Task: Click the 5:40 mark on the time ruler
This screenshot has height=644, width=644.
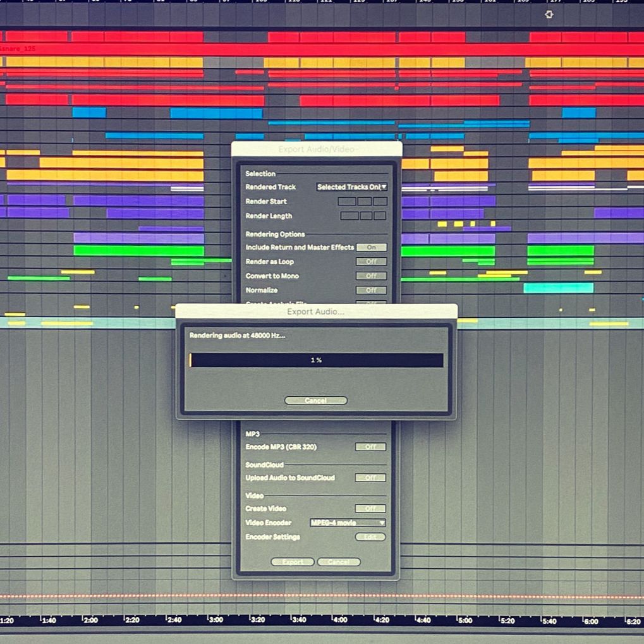Action: click(x=549, y=621)
